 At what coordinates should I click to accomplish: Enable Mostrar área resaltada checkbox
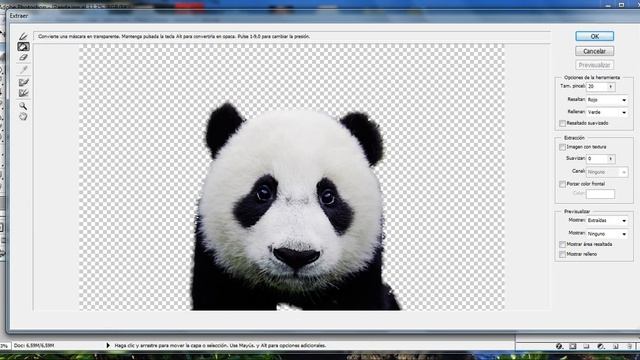coord(562,244)
